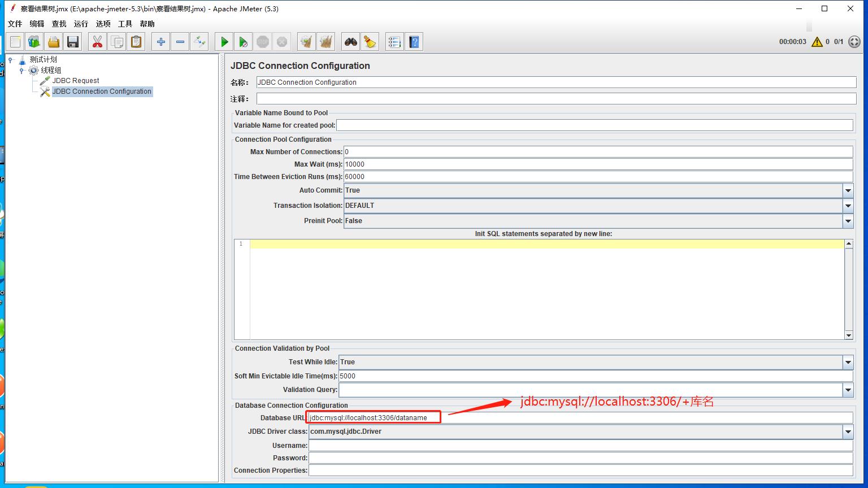Screen dimensions: 868x488
Task: Click the Start no pauses icon
Action: 244,42
